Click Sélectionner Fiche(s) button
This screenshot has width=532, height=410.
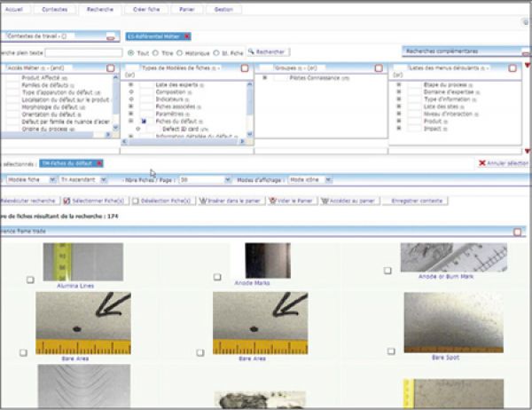pyautogui.click(x=96, y=201)
